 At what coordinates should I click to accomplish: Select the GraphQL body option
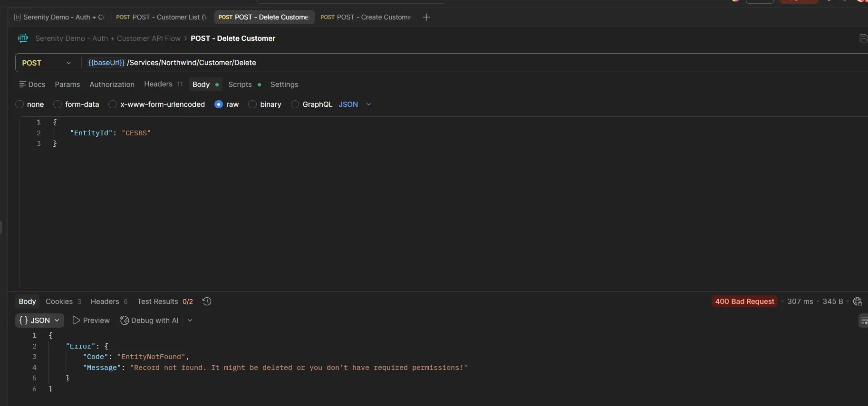[295, 104]
